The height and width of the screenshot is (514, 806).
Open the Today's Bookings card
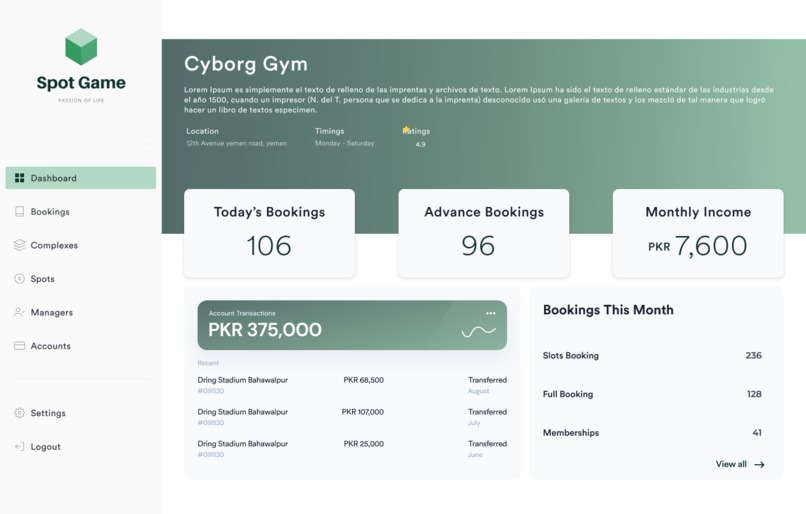pos(269,233)
